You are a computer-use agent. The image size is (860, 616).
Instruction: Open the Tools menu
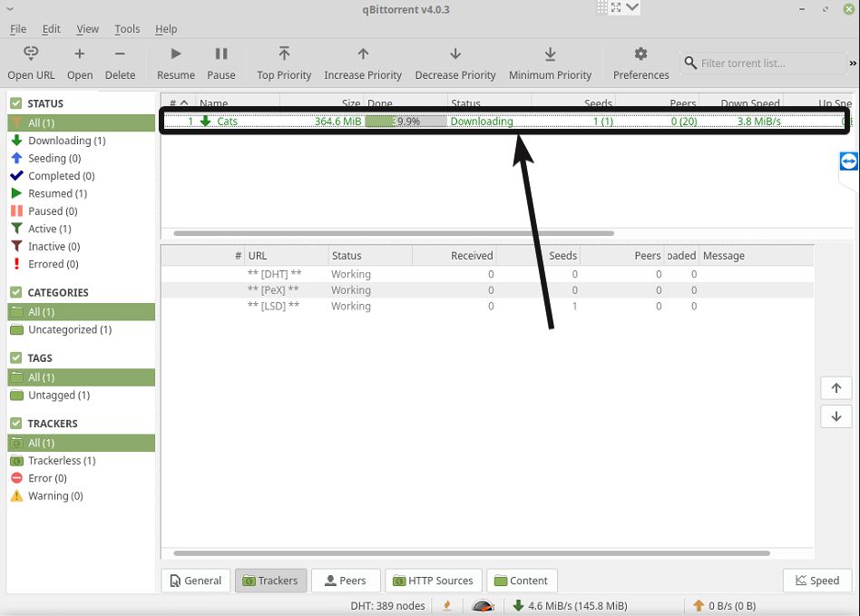point(127,28)
